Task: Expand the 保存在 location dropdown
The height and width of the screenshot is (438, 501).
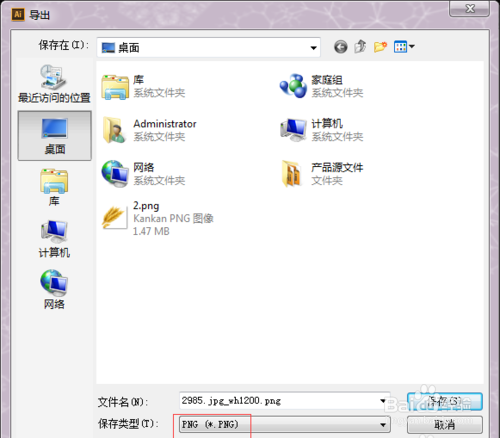Action: click(x=313, y=48)
